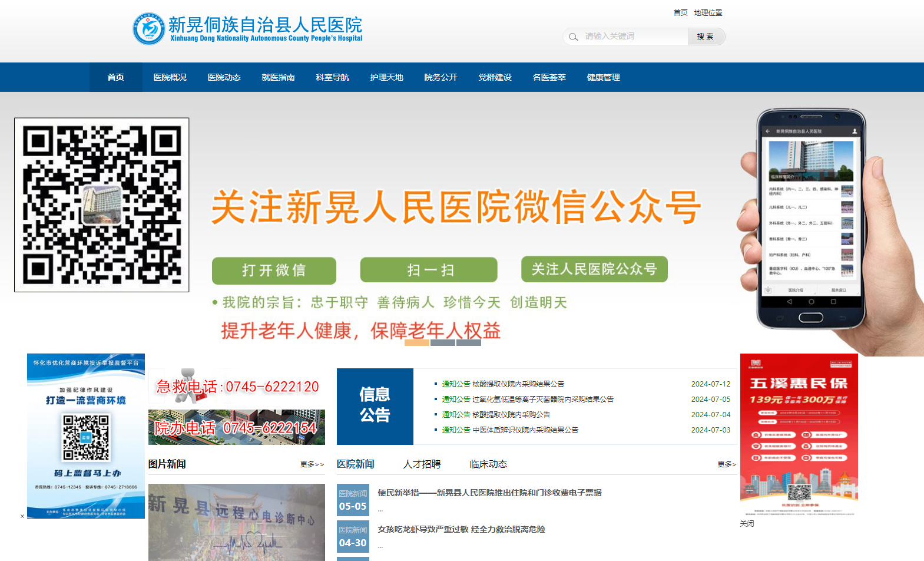Image resolution: width=924 pixels, height=561 pixels.
Task: Click the 图片新闻 section heading
Action: point(167,464)
